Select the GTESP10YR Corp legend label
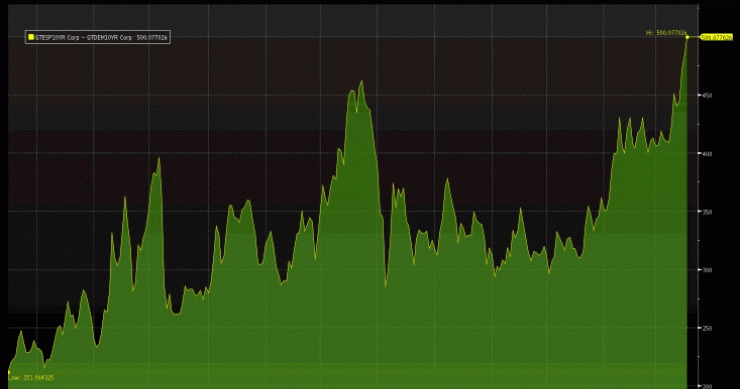Image resolution: width=740 pixels, height=389 pixels. pos(57,37)
